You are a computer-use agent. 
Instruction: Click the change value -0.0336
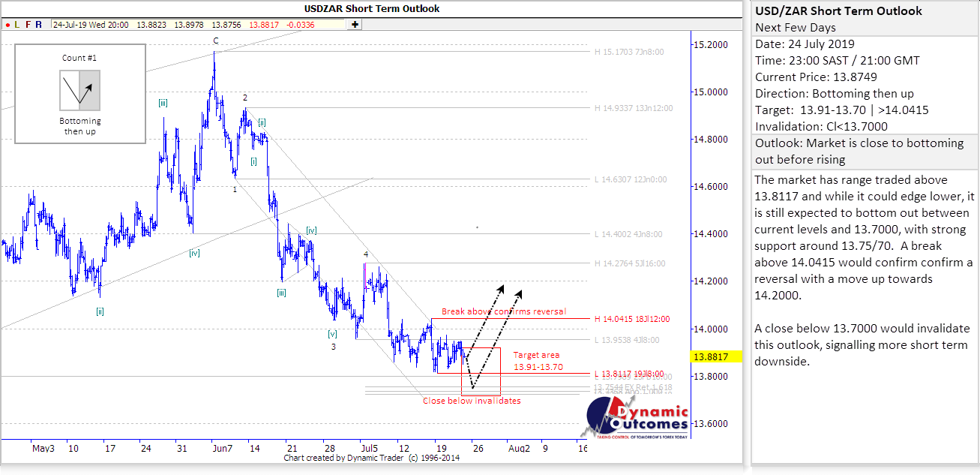[x=301, y=25]
